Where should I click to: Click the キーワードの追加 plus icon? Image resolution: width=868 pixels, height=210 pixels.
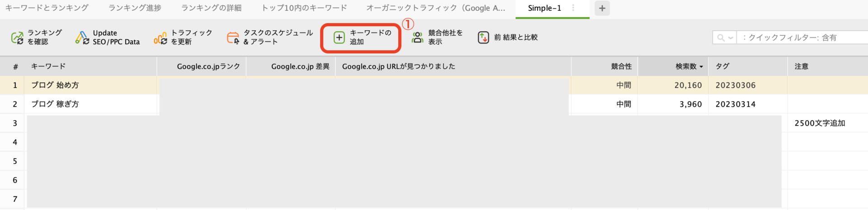click(339, 37)
